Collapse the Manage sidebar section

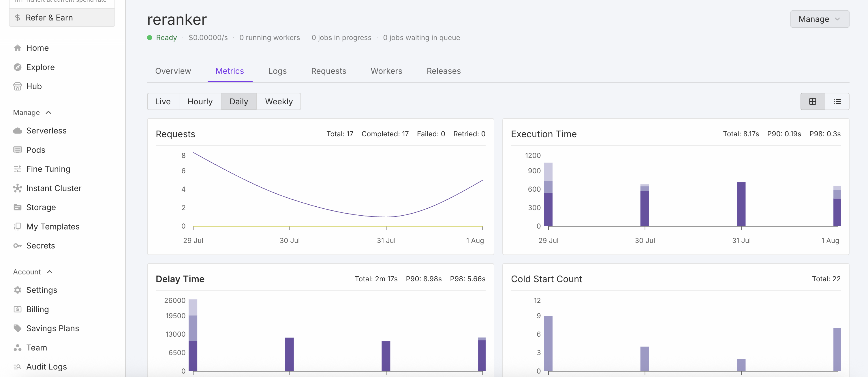coord(48,112)
